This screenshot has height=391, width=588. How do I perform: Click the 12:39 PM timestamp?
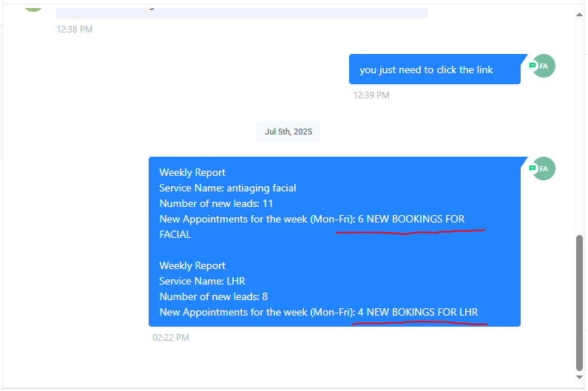click(x=371, y=95)
